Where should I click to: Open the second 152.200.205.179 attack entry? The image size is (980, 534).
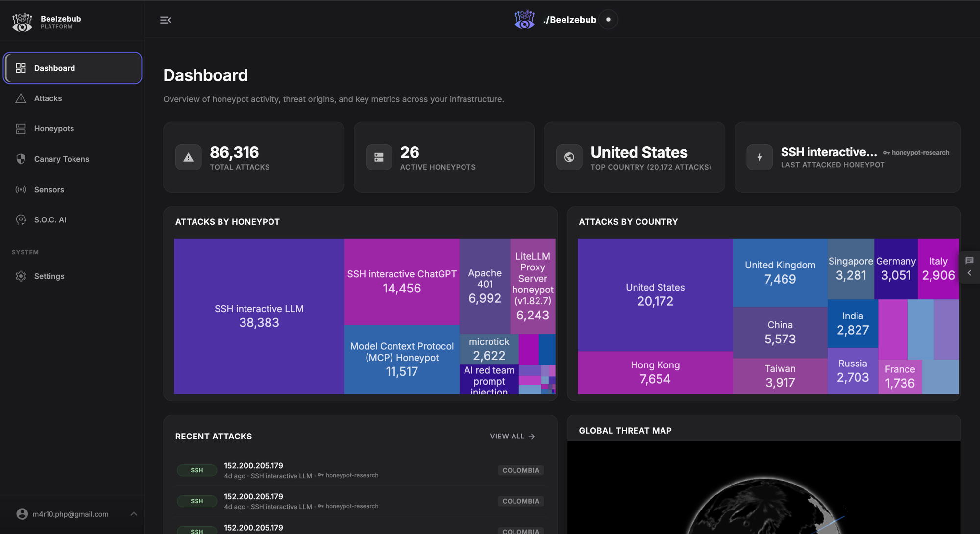pyautogui.click(x=360, y=501)
